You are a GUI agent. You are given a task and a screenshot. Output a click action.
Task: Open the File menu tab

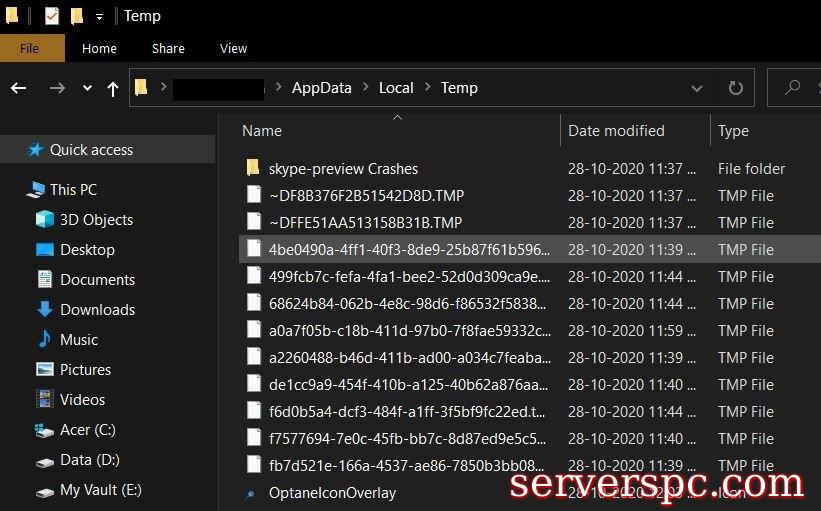(30, 48)
